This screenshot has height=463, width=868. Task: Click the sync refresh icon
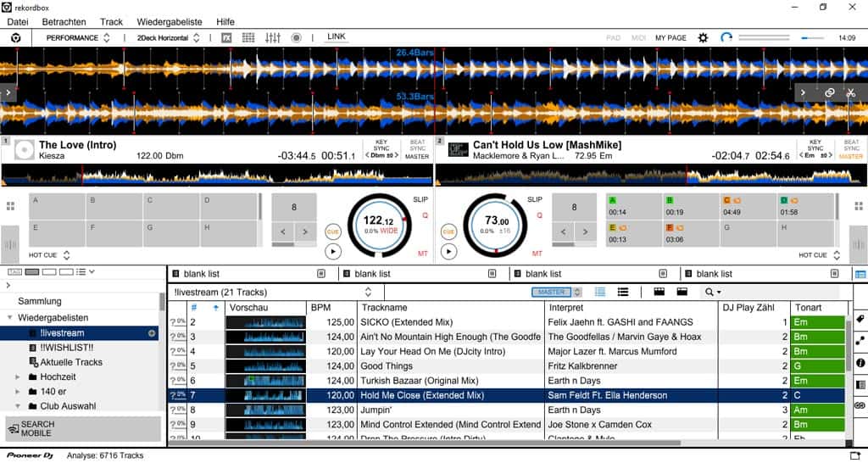(x=726, y=37)
